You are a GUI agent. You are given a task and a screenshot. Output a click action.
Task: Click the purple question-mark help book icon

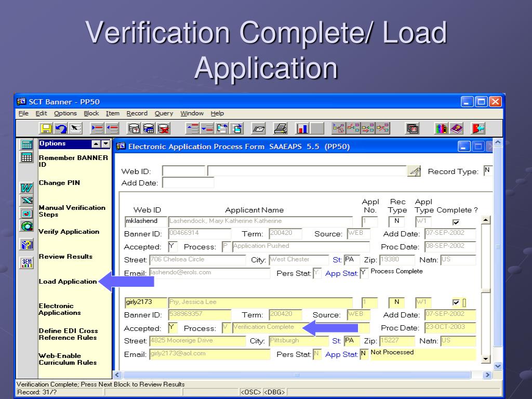[x=457, y=129]
